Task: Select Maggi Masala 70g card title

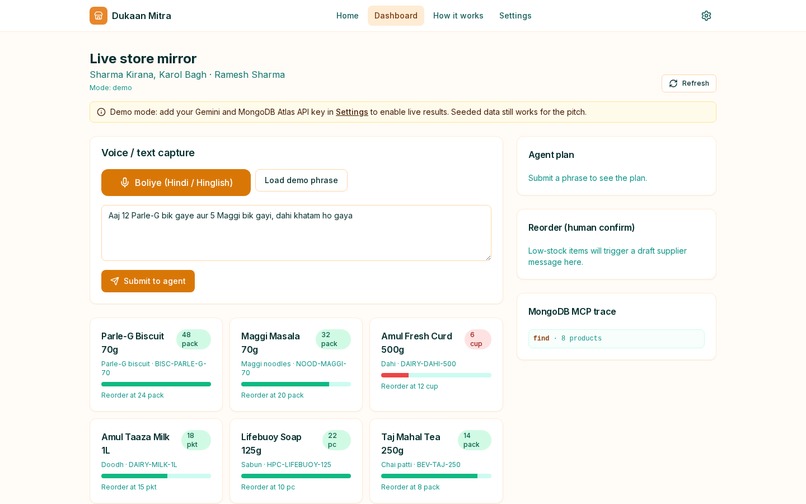Action: point(270,343)
